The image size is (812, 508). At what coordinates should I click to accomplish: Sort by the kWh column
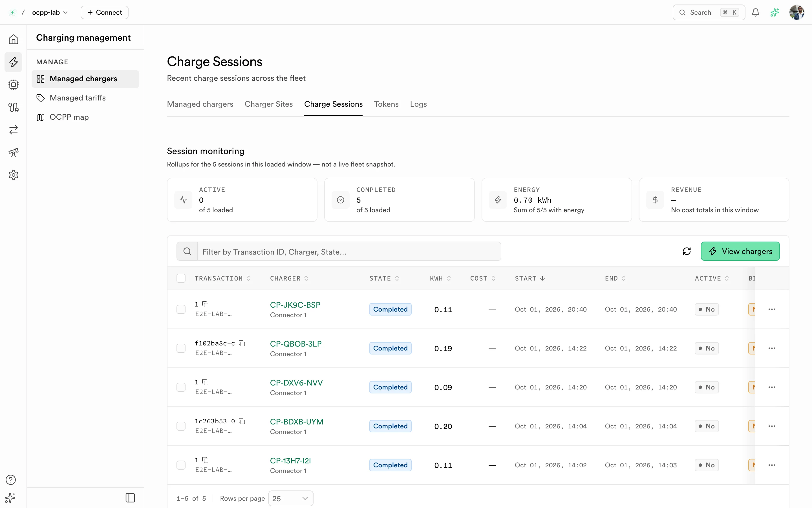(440, 278)
